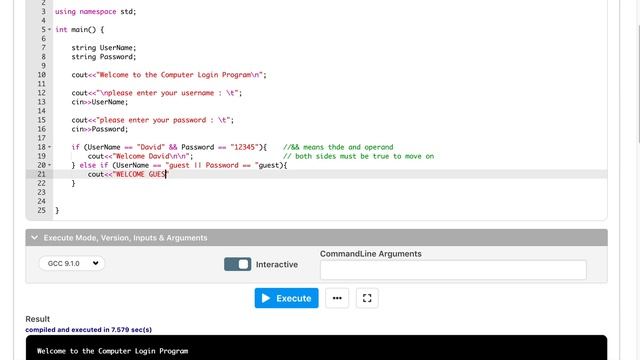The image size is (640, 360).
Task: Collapse Execute Mode, Version, Inputs & Arguments section
Action: 316,238
